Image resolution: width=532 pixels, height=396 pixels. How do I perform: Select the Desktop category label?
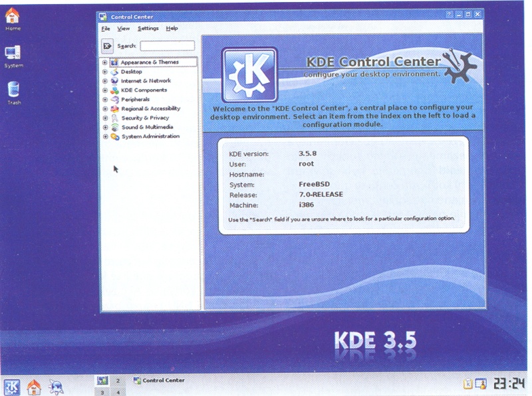(131, 72)
